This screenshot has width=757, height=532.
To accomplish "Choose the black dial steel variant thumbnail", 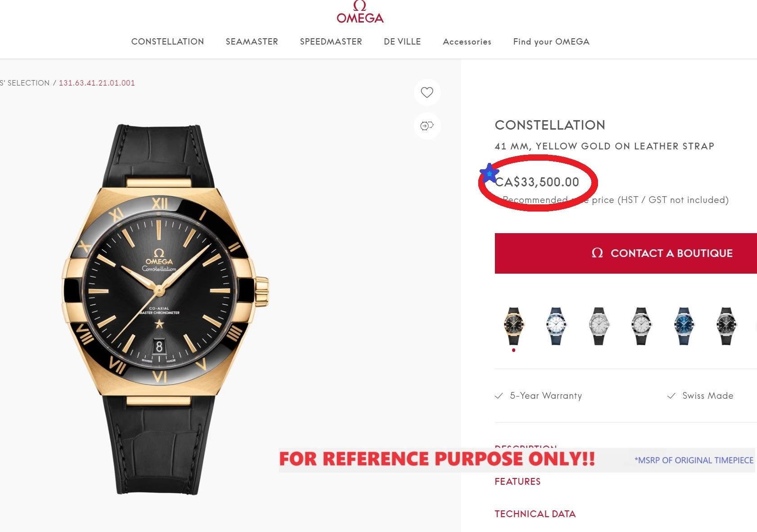I will pos(726,326).
